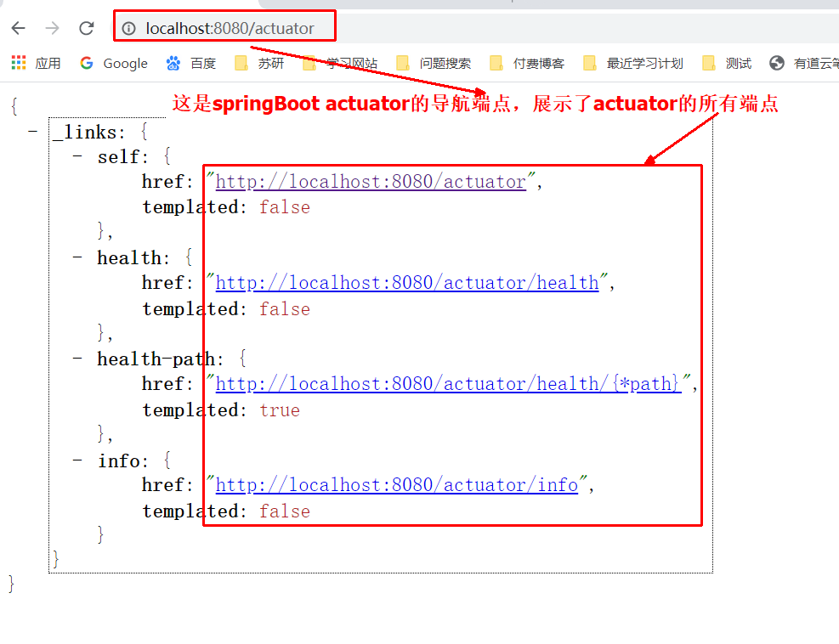Open the 测试 bookmark folder
Screen dimensions: 839x644
[x=727, y=63]
